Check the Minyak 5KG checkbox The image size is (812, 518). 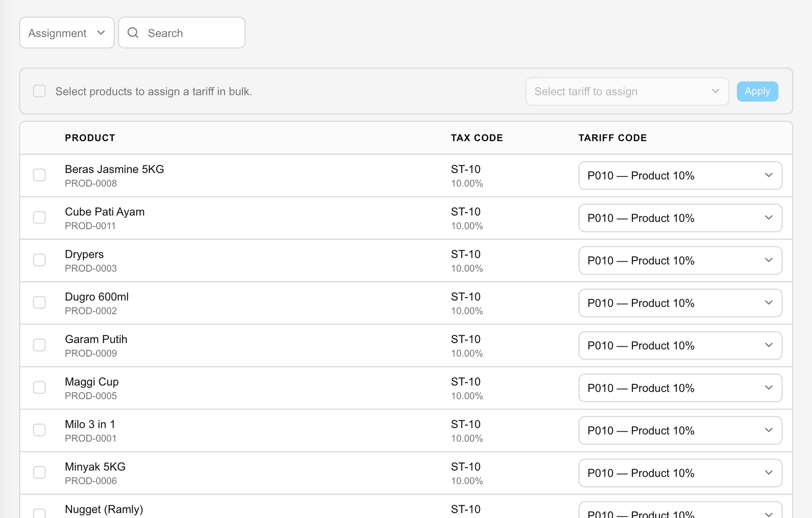[x=39, y=473]
